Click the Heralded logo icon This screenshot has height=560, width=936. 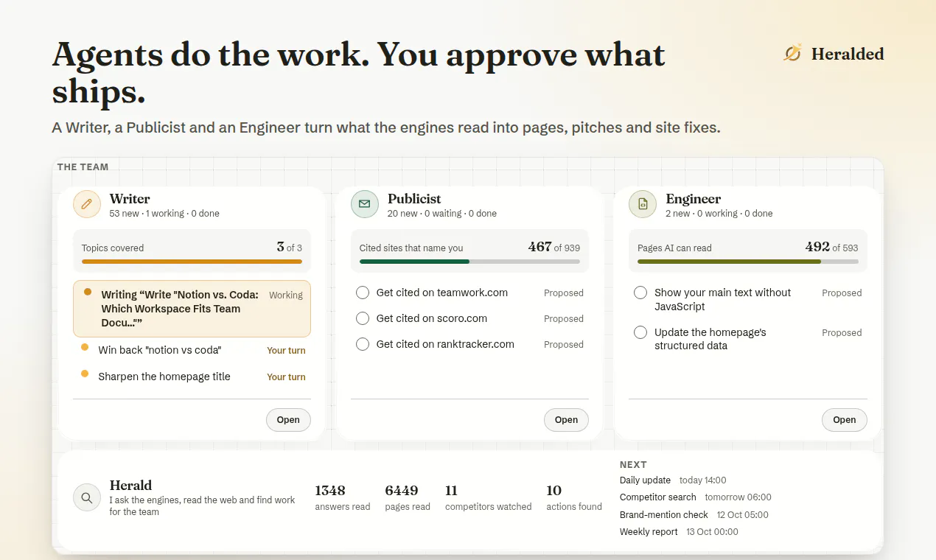coord(793,53)
